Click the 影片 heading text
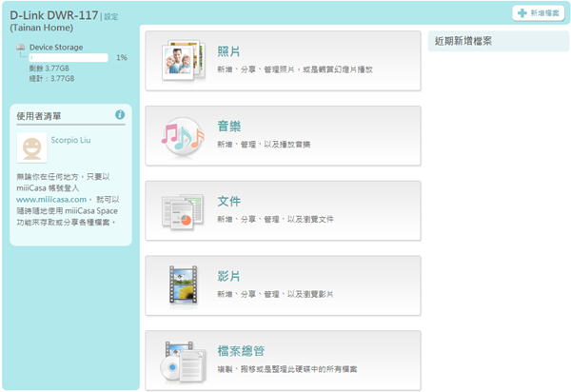Image resolution: width=571 pixels, height=392 pixels. pos(229,276)
